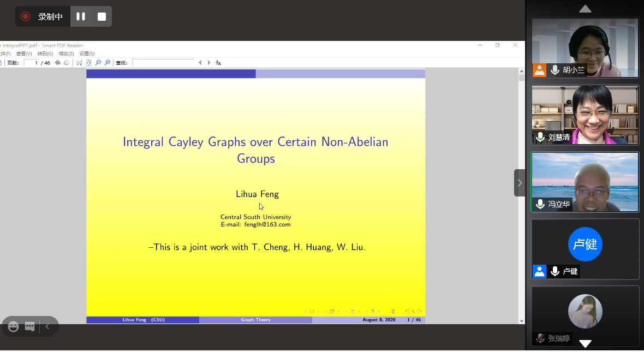Select 卢健's participant video tile
Viewport: 644px width, 352px height.
pyautogui.click(x=585, y=249)
